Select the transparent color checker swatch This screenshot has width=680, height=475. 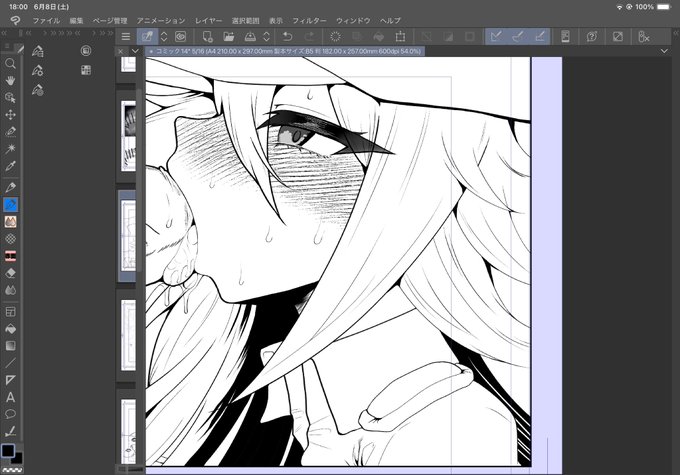click(12, 470)
